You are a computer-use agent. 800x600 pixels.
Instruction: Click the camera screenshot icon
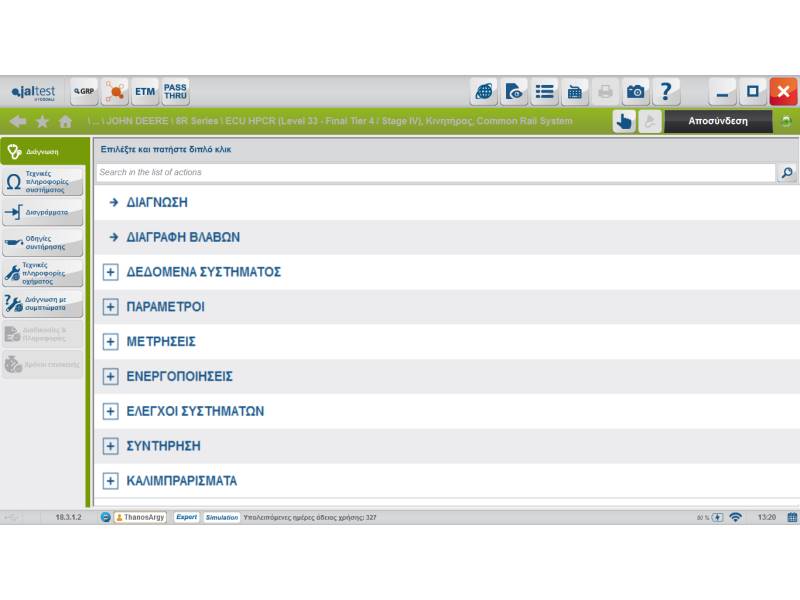point(636,92)
